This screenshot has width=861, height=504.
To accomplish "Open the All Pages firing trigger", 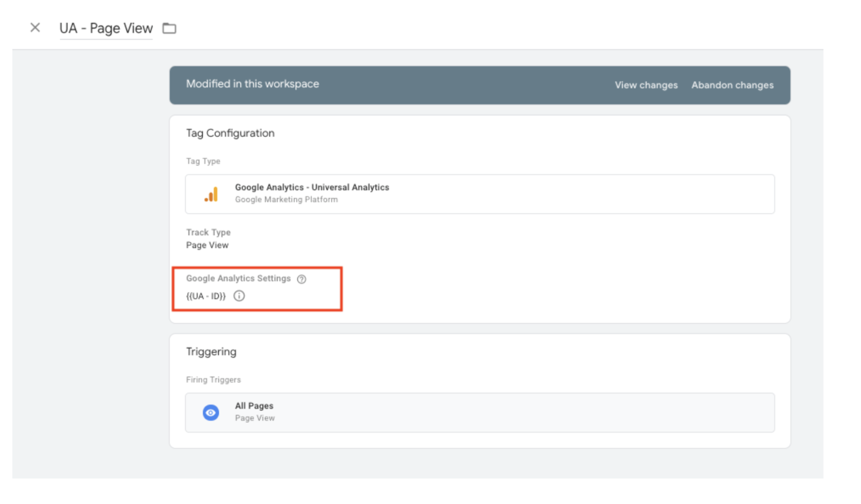I will (254, 406).
